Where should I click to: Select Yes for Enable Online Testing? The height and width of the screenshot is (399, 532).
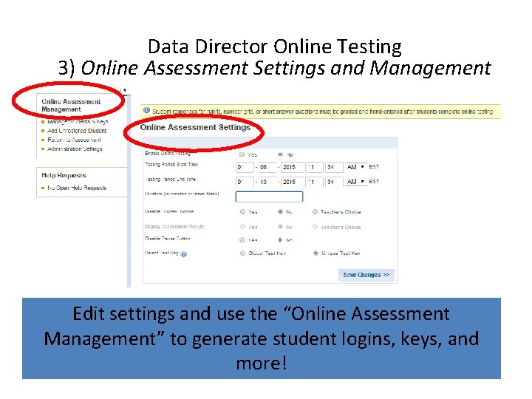coord(242,154)
